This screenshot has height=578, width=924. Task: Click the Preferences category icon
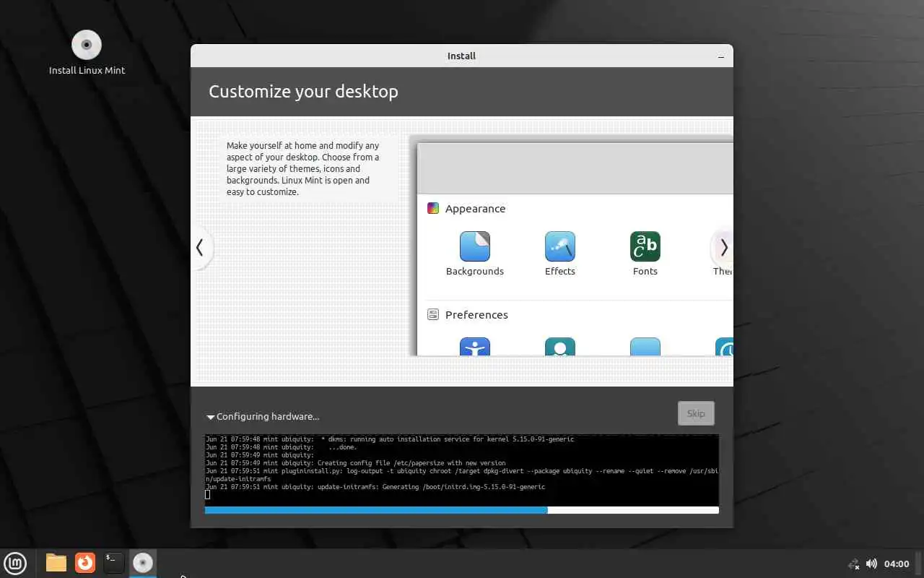(433, 315)
